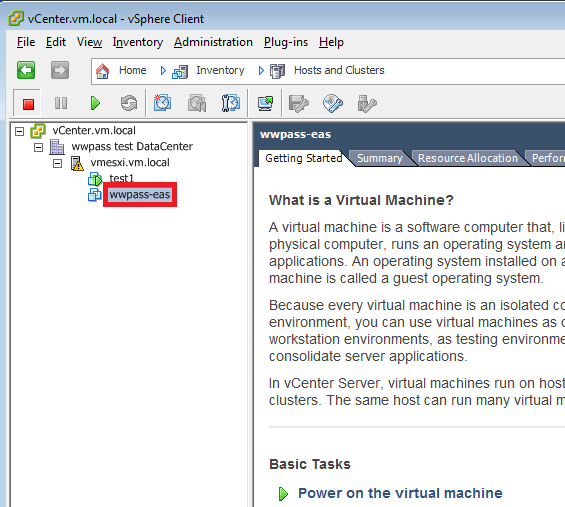Click the Hosts and Clusters icon
565x507 pixels.
[x=277, y=71]
